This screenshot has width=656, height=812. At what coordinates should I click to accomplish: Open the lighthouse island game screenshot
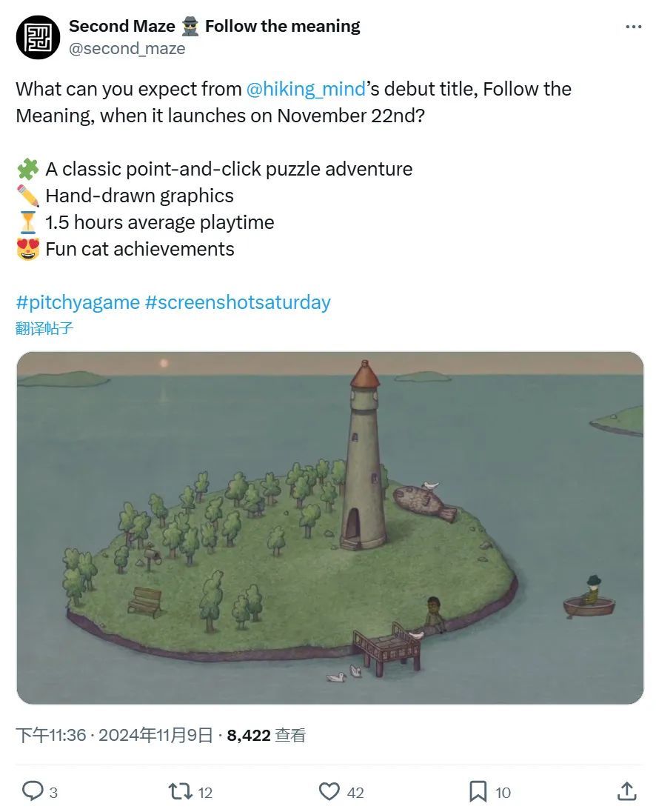click(329, 528)
